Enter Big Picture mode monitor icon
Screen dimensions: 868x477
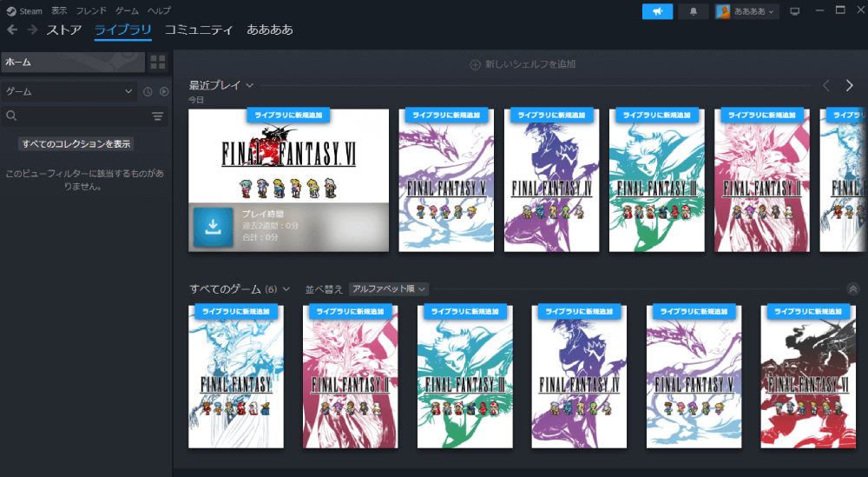point(795,11)
